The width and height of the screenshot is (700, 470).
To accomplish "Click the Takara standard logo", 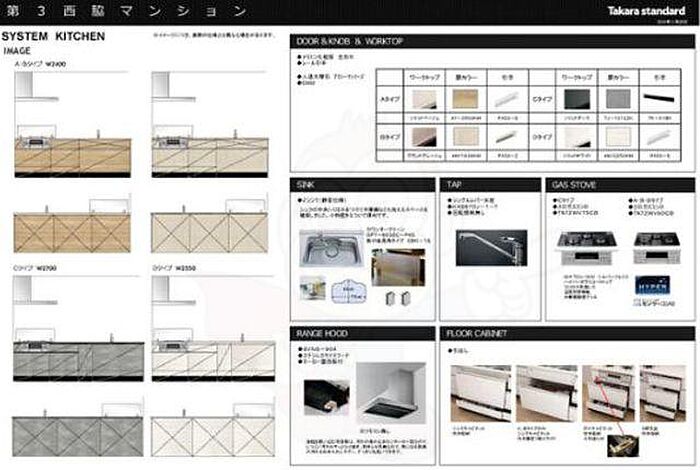I will coord(643,12).
